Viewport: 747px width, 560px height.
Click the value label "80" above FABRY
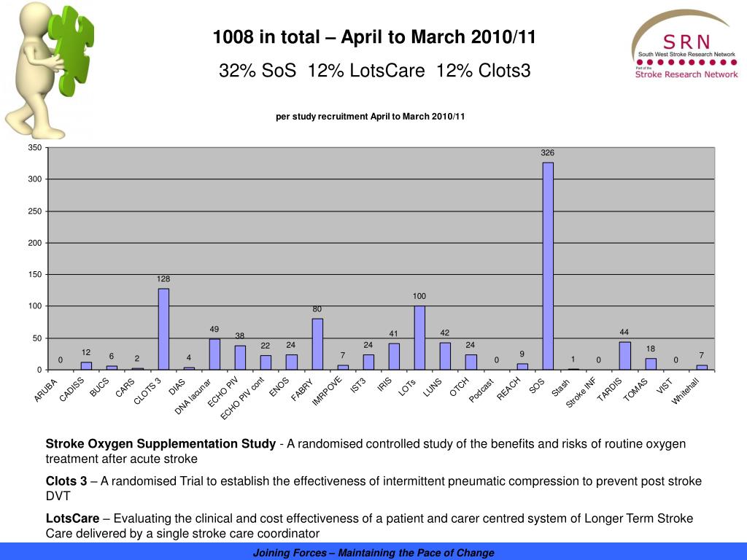click(317, 309)
